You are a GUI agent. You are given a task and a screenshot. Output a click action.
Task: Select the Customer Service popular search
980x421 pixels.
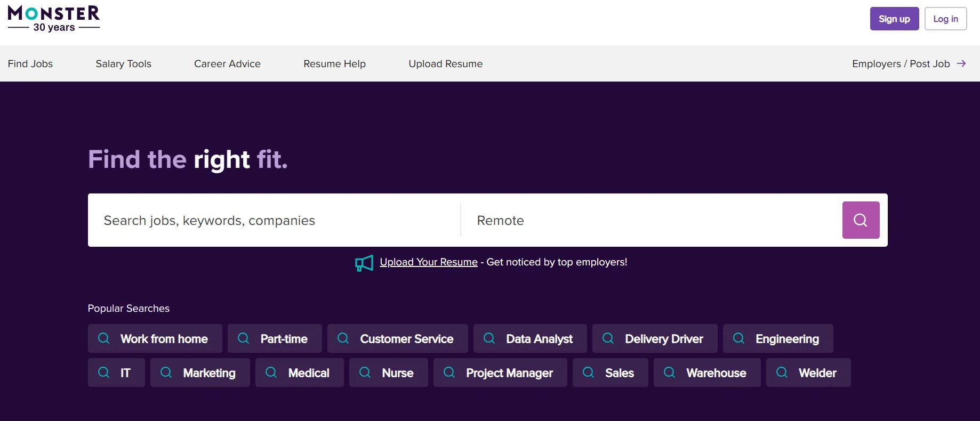pos(406,339)
